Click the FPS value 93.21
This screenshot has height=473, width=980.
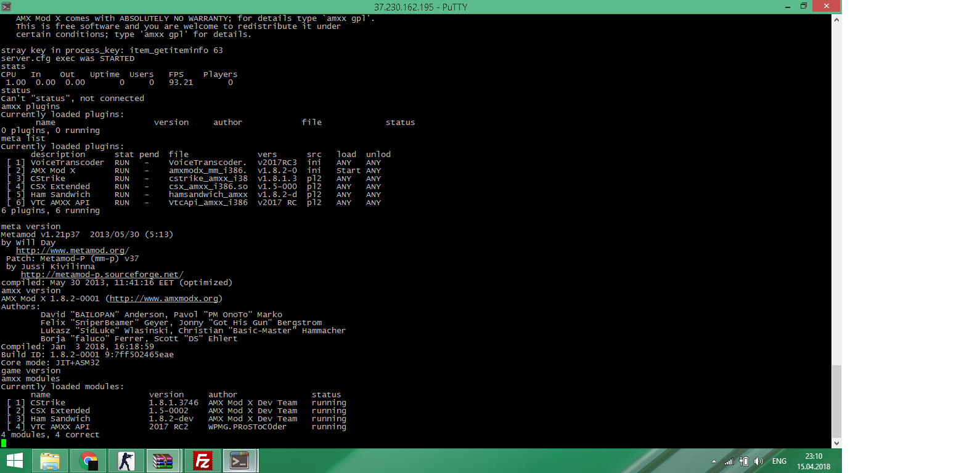pos(181,83)
